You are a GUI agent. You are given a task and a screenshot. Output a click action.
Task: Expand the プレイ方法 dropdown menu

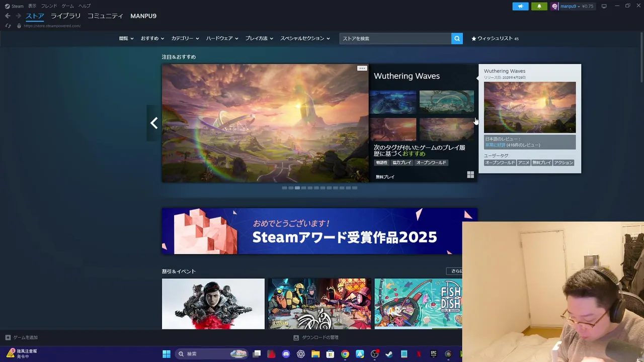259,38
